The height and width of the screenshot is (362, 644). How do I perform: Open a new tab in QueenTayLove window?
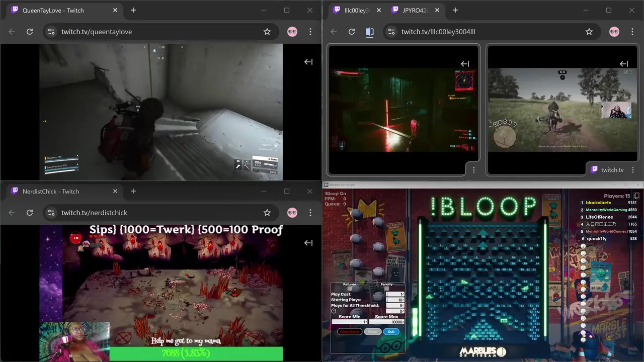tap(133, 10)
